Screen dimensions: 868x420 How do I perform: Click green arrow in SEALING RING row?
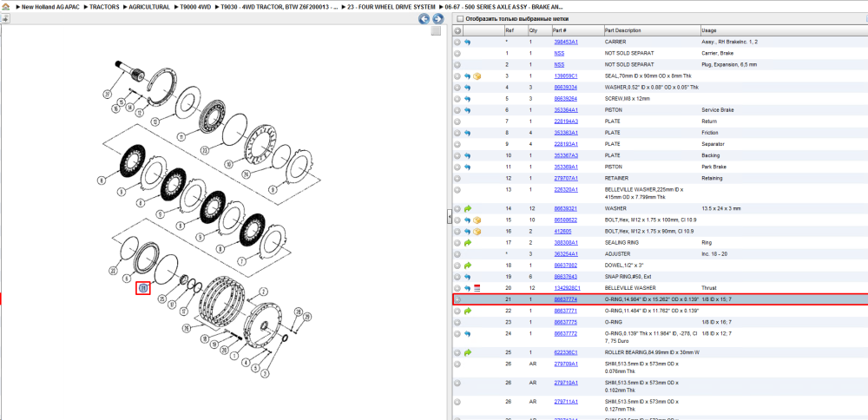coord(468,242)
